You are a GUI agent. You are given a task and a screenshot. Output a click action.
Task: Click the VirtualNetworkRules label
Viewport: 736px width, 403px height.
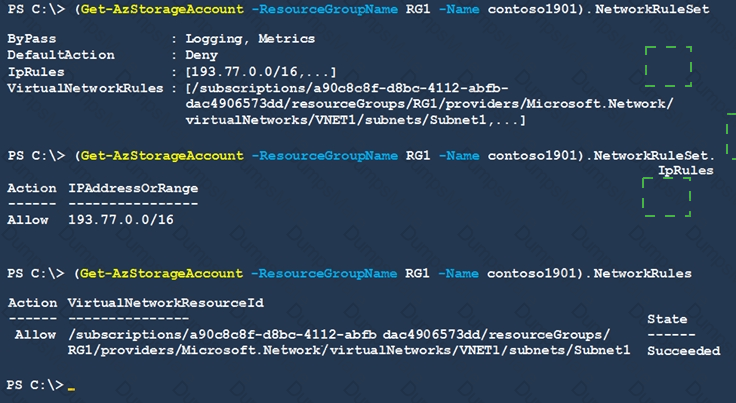tap(85, 88)
